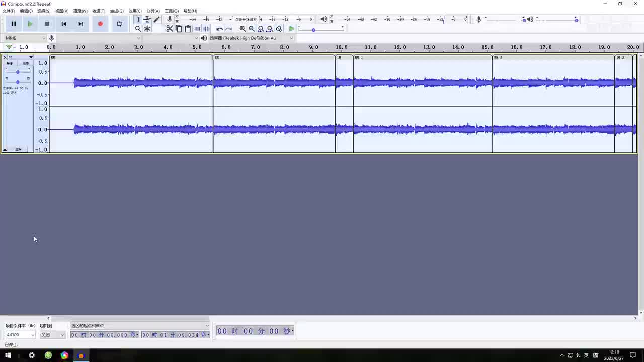Select the Envelope tool
The width and height of the screenshot is (644, 362).
coord(147,19)
